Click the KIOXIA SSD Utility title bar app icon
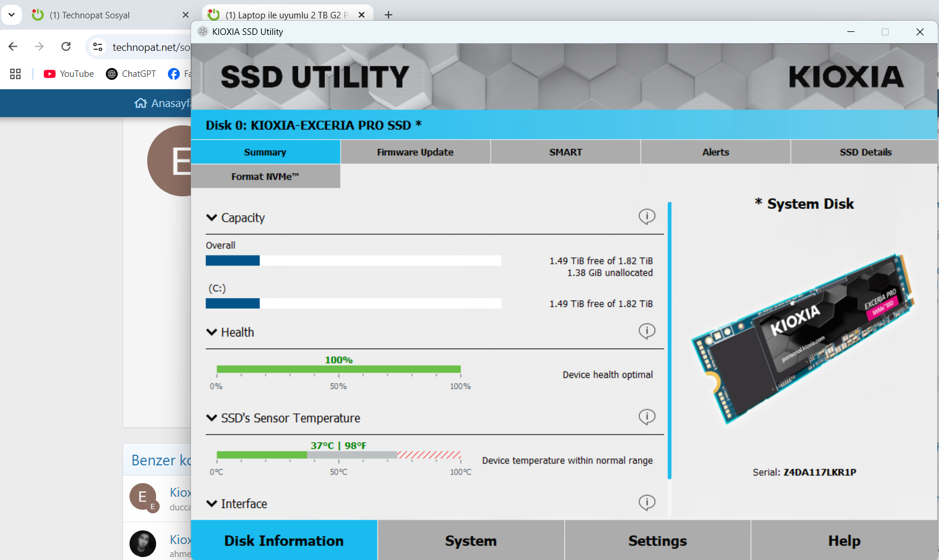 [203, 32]
